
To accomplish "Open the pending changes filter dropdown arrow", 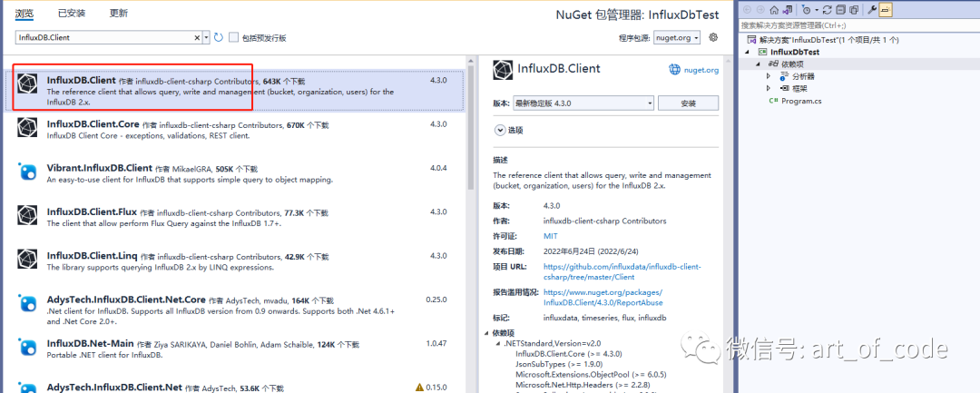I will (x=817, y=10).
